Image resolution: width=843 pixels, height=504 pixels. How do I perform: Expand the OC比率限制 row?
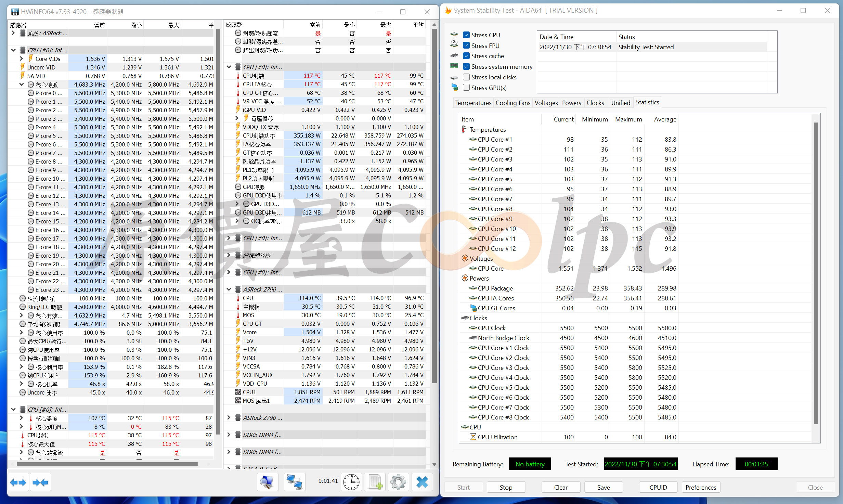pyautogui.click(x=237, y=221)
